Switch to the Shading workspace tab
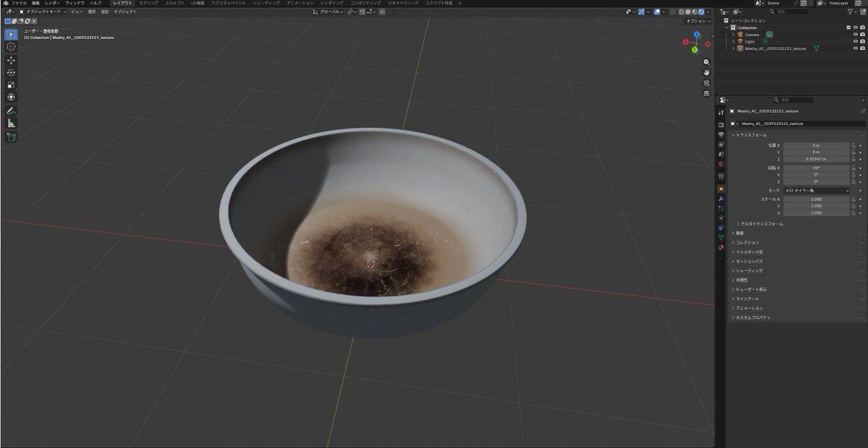868x448 pixels. coord(266,3)
